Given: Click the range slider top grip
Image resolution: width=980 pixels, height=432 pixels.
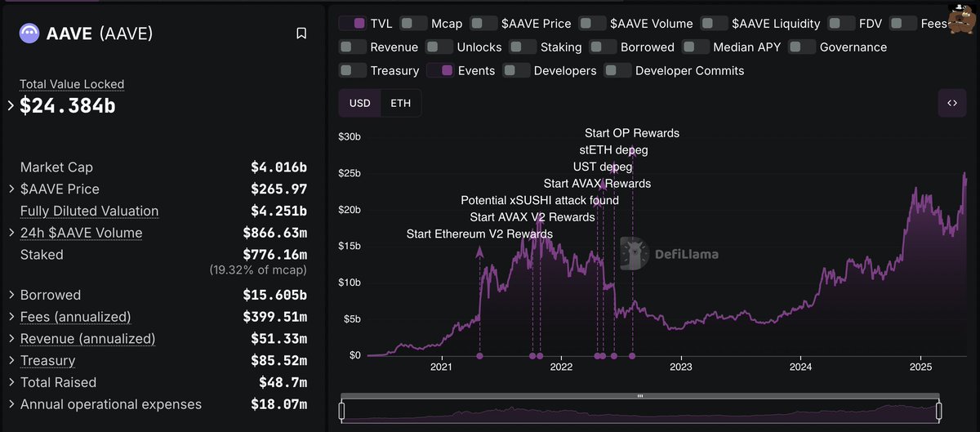Looking at the screenshot, I should 640,396.
